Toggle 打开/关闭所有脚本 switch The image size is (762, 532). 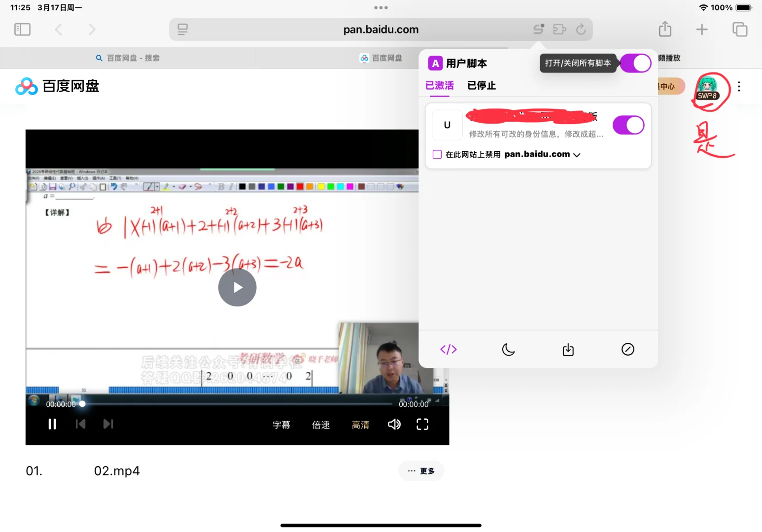point(635,63)
